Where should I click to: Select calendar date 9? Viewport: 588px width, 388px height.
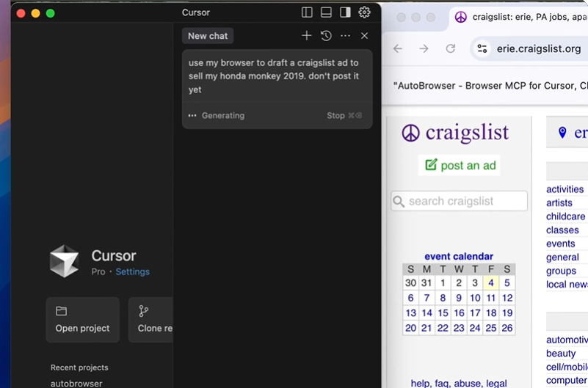pyautogui.click(x=459, y=298)
